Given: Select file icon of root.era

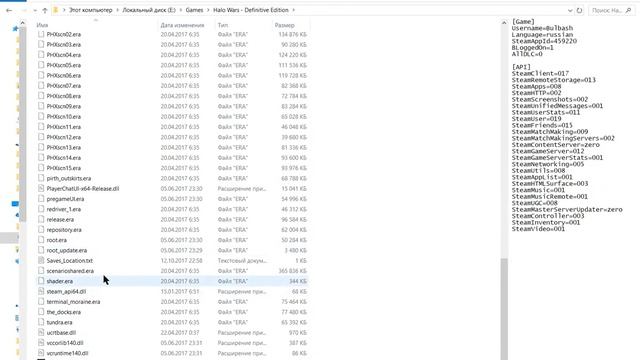Looking at the screenshot, I should point(41,240).
